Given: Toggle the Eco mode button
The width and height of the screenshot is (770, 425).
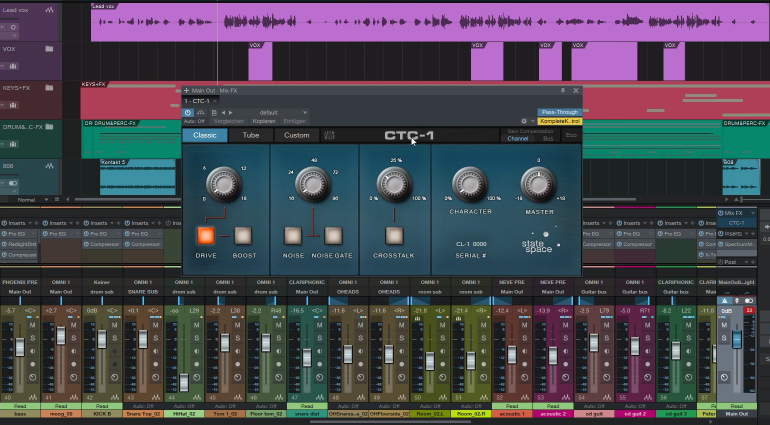Looking at the screenshot, I should [x=571, y=135].
